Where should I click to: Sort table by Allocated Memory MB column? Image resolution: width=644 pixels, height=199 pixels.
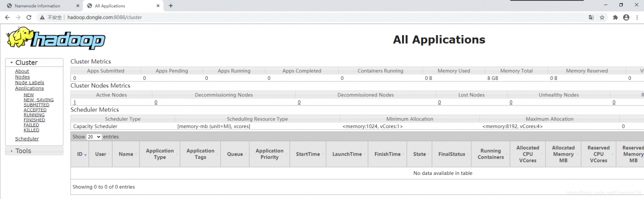coord(563,154)
